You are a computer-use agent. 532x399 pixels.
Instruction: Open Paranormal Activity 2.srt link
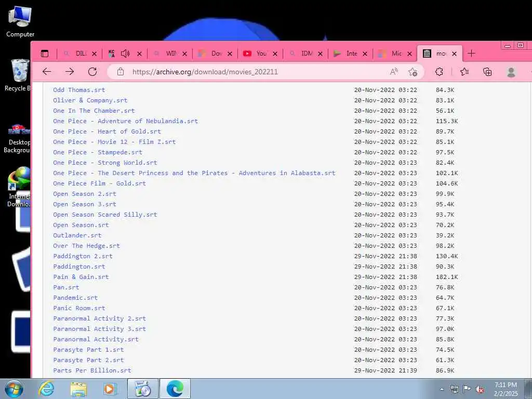[x=99, y=318]
